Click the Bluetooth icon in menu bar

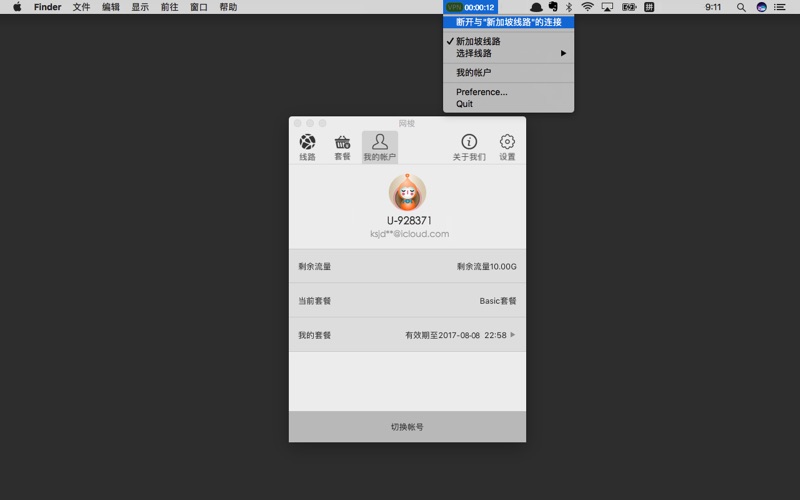[x=568, y=7]
